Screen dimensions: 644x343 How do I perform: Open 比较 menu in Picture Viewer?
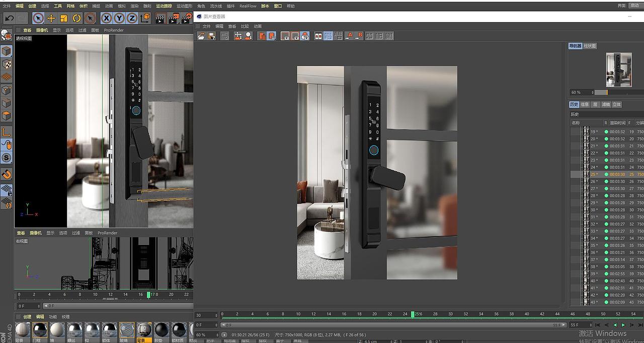pos(245,26)
